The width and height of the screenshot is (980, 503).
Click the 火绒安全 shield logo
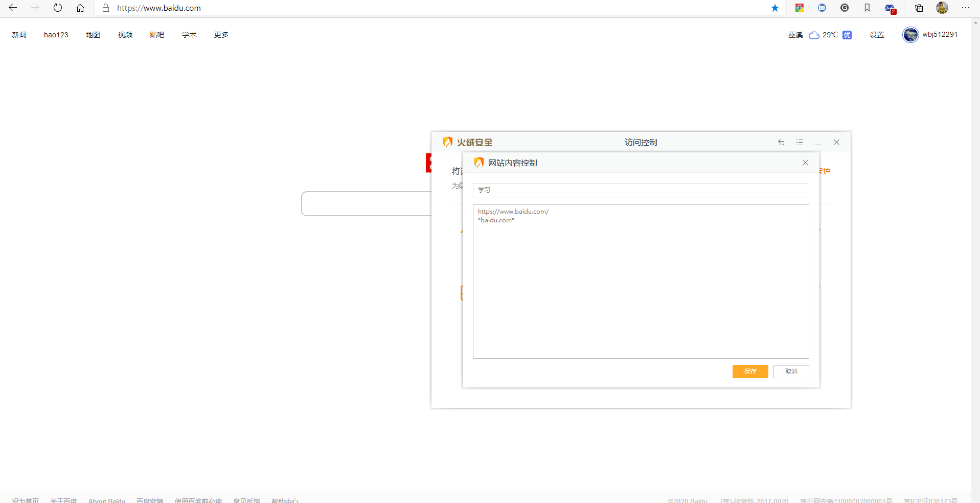447,142
